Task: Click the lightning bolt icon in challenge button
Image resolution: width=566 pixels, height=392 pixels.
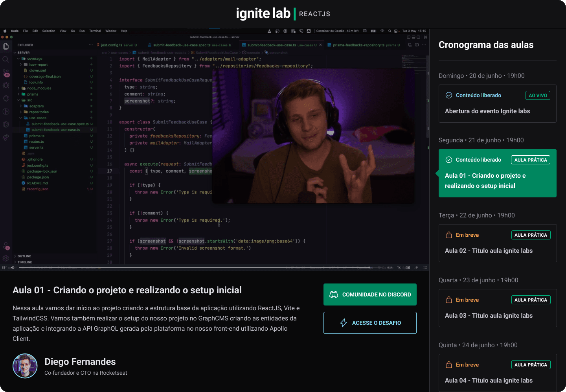Action: click(x=344, y=323)
